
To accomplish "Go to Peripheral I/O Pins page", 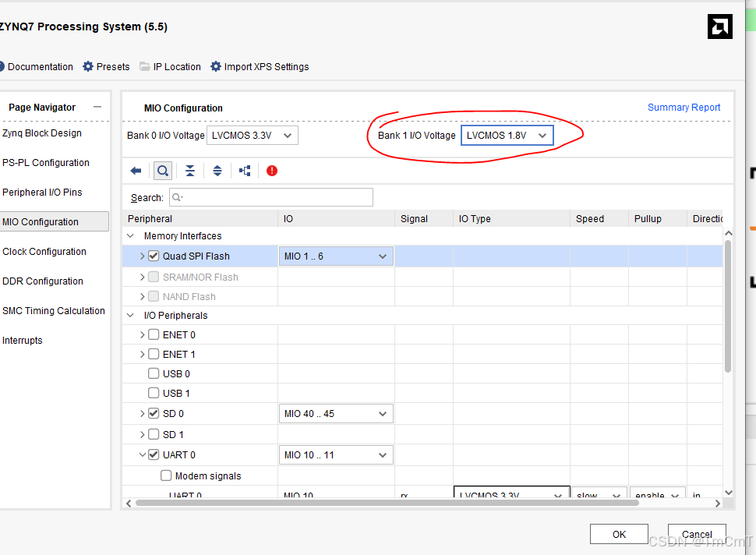I will 42,193.
